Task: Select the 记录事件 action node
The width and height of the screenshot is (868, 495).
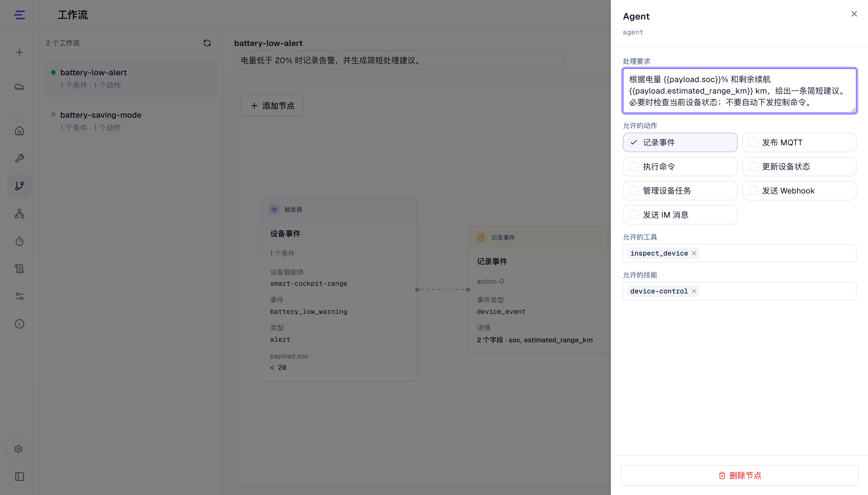Action: [540, 289]
